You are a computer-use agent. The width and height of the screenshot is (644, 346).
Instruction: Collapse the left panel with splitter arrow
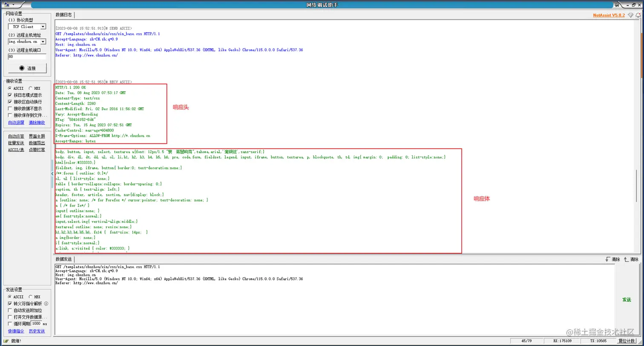(x=52, y=174)
